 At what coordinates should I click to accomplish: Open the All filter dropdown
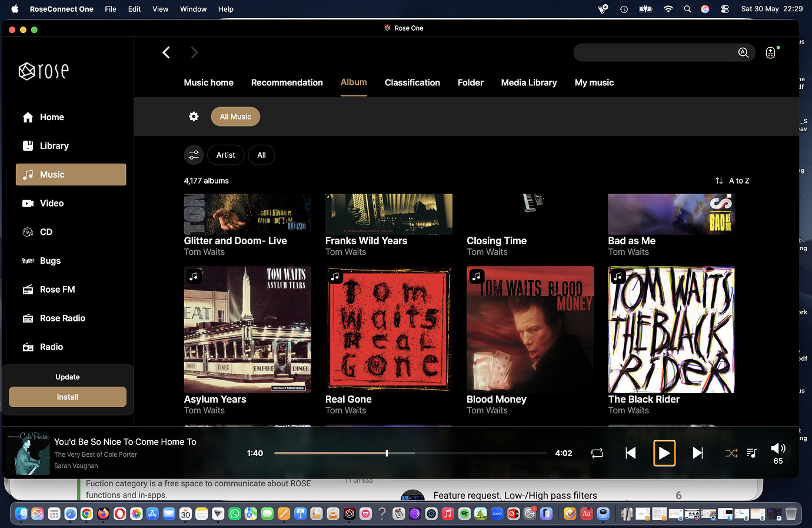(x=261, y=155)
